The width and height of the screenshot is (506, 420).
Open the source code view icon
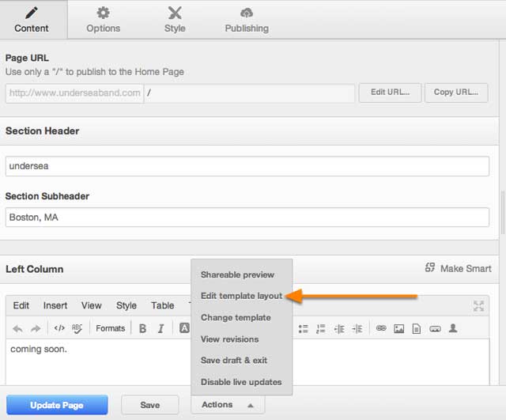[59, 328]
